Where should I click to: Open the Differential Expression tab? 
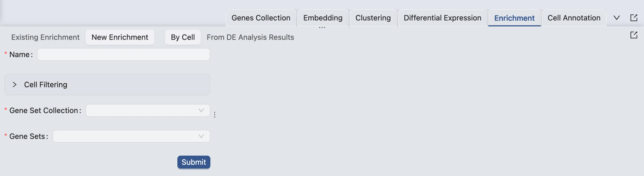click(442, 18)
